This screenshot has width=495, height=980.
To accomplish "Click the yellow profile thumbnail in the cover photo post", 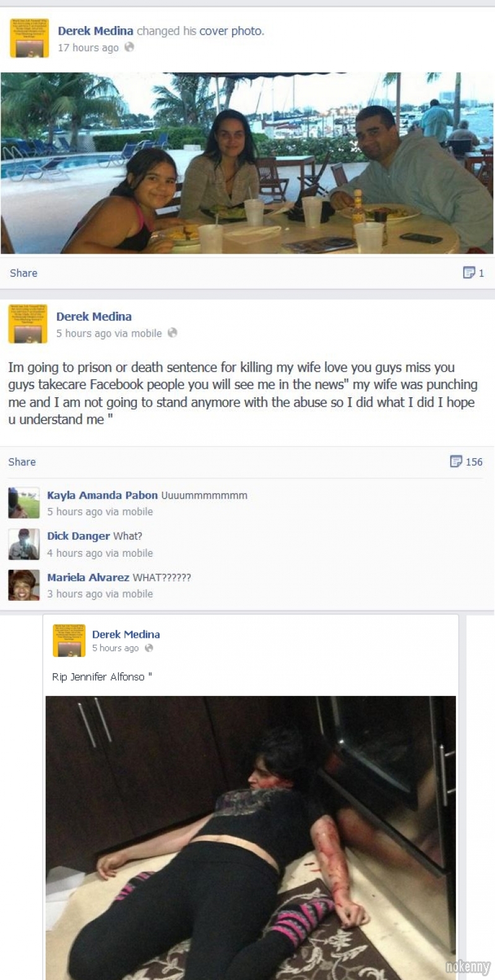I will [x=29, y=38].
